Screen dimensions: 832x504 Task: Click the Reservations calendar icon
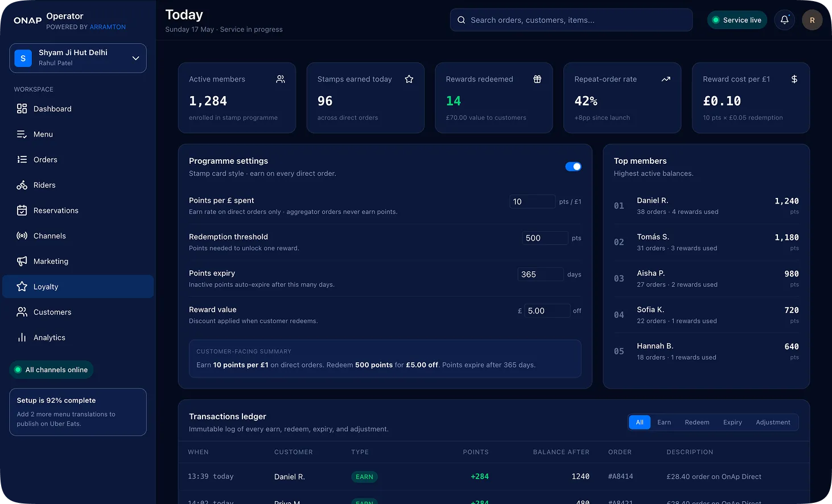point(22,210)
